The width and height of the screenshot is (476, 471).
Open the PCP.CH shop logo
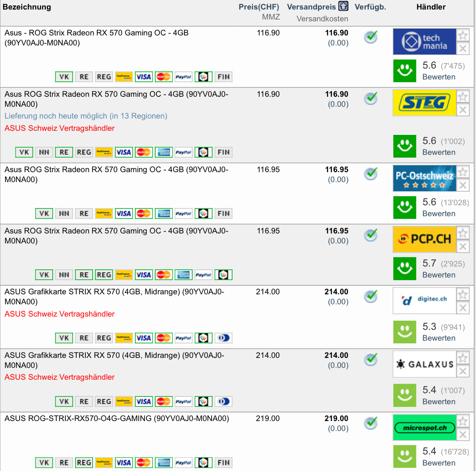pyautogui.click(x=424, y=239)
